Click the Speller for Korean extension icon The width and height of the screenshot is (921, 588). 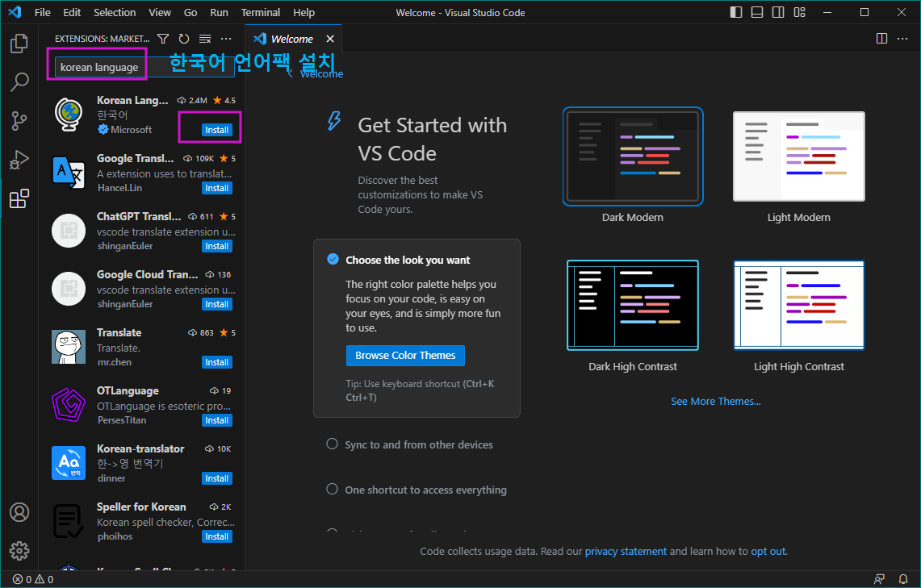69,521
